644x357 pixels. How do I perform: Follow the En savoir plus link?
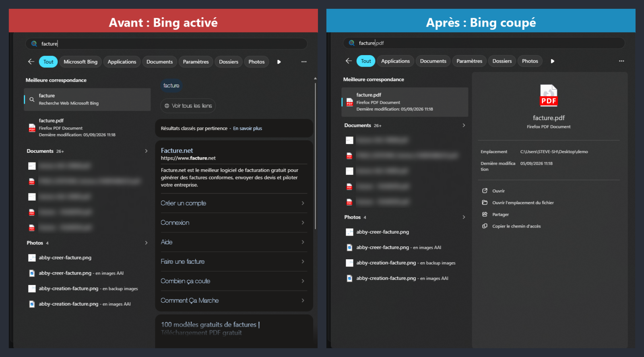(x=248, y=129)
